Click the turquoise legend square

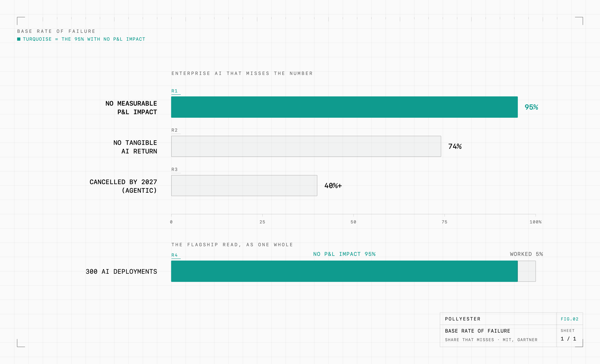(19, 39)
